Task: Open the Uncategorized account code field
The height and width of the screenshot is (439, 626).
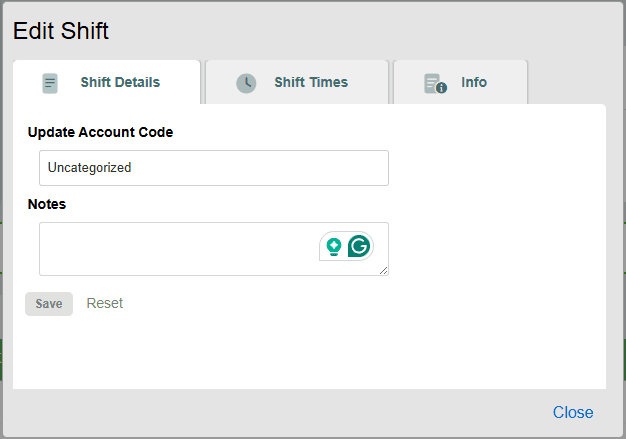Action: [x=213, y=168]
